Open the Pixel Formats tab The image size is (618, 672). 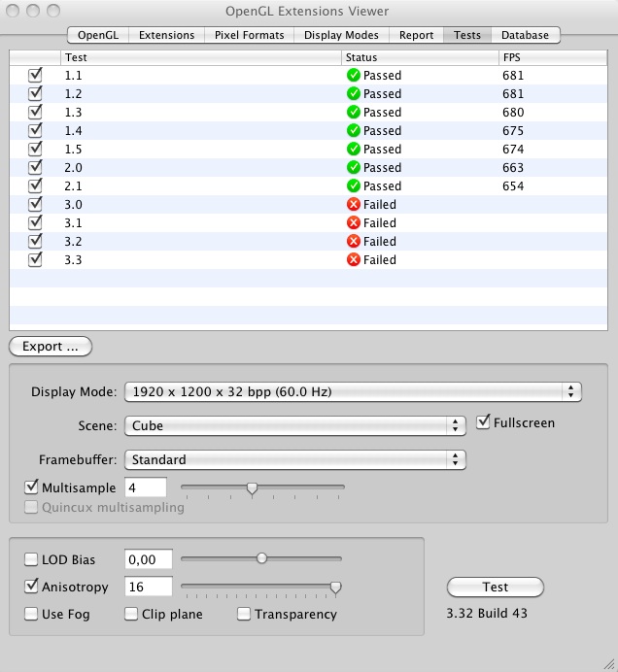(249, 35)
